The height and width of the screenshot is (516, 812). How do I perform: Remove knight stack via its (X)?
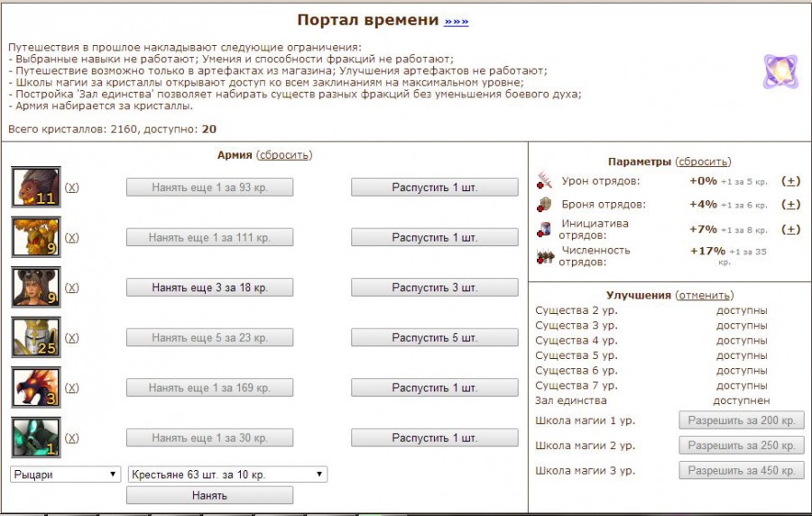click(x=72, y=338)
